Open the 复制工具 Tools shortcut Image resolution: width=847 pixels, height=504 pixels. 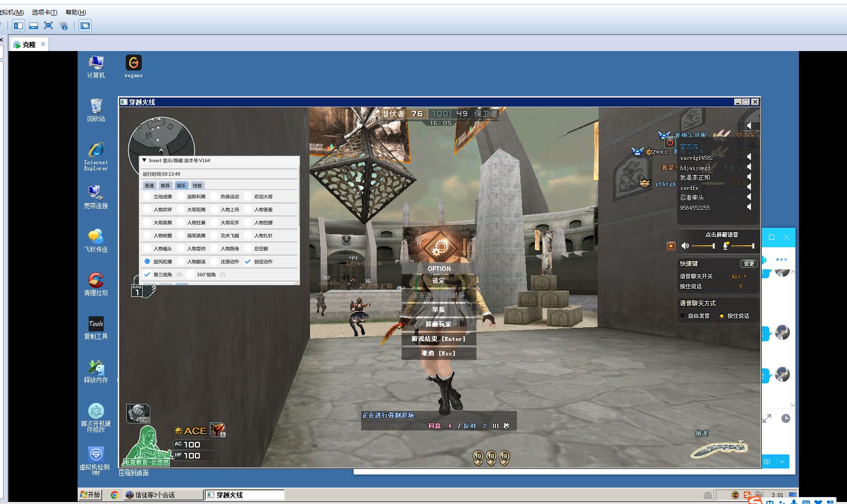click(96, 328)
